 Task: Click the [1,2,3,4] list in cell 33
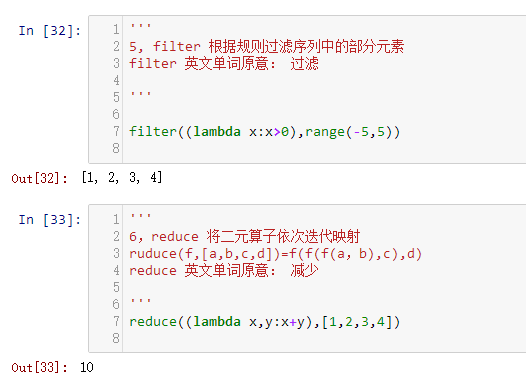click(x=357, y=322)
